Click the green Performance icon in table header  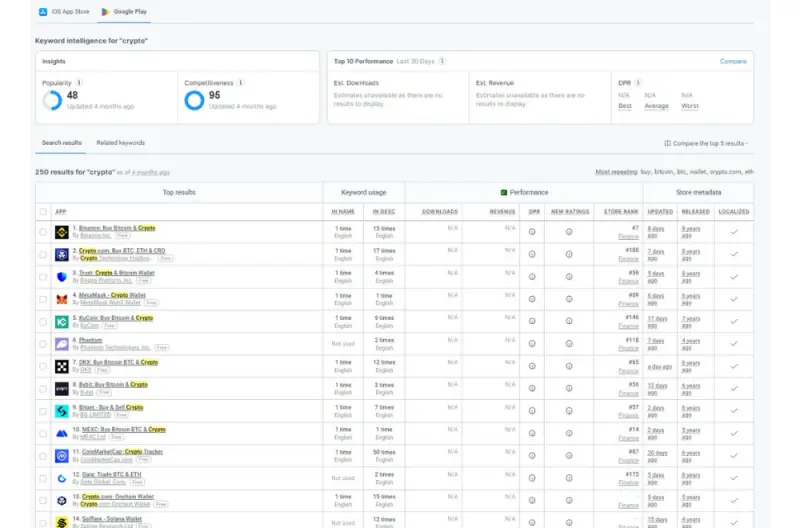pos(504,192)
